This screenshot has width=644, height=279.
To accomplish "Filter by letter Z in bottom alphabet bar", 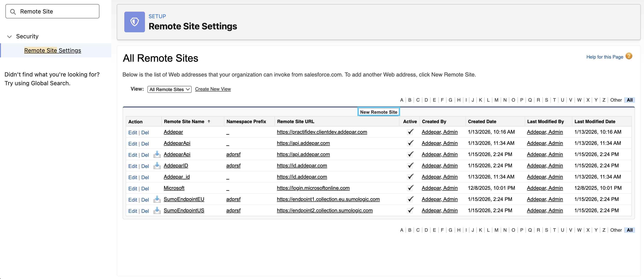I will (604, 230).
